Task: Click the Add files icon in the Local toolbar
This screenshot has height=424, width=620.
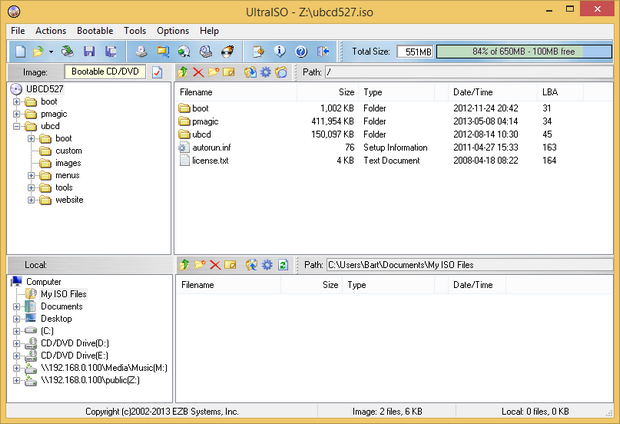Action: click(x=251, y=265)
